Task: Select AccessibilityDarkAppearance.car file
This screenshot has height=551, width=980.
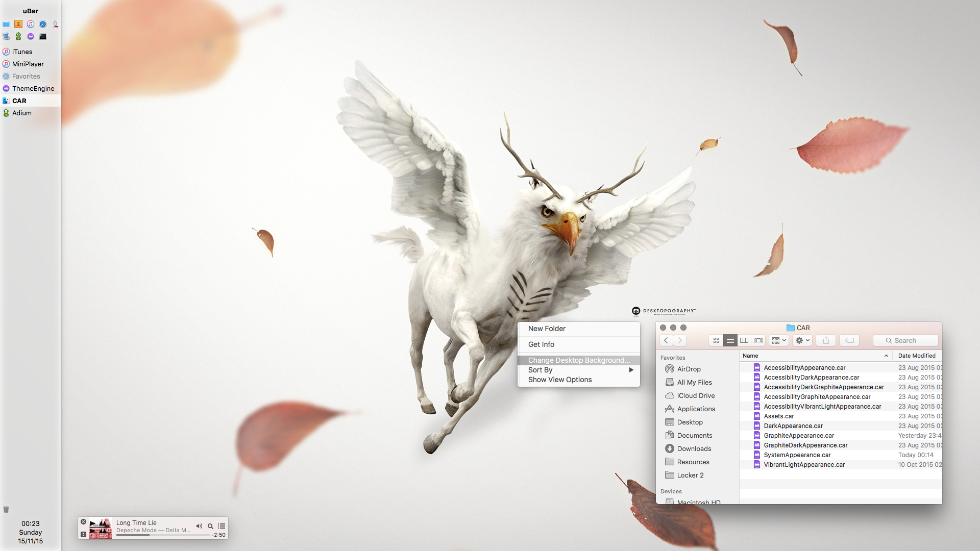Action: coord(841,377)
